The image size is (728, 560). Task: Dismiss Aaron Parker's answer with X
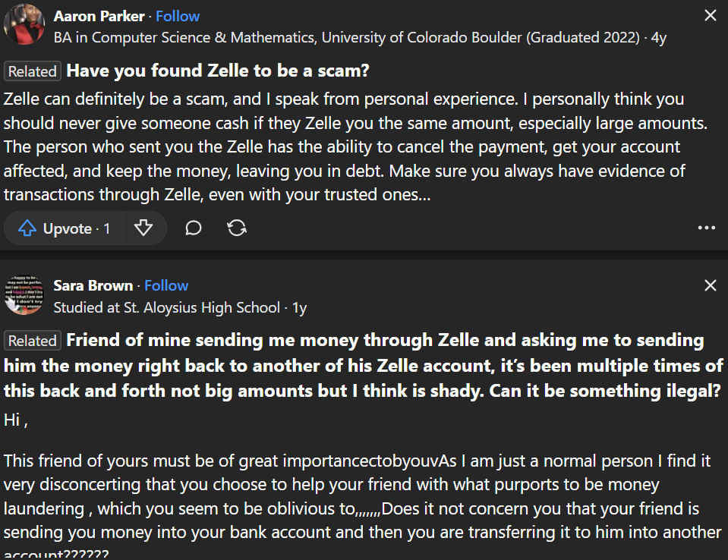[x=711, y=16]
